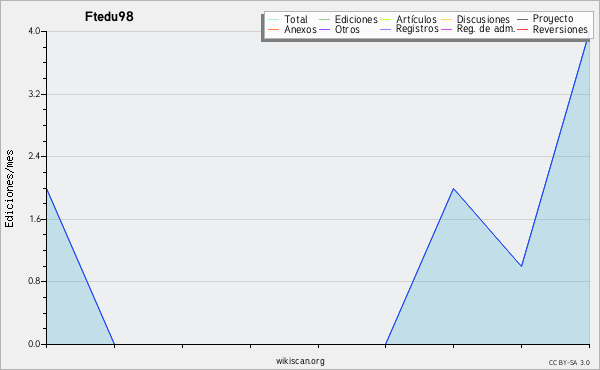This screenshot has height=370, width=600.
Task: Click the Reversiones legend label
Action: (x=560, y=29)
